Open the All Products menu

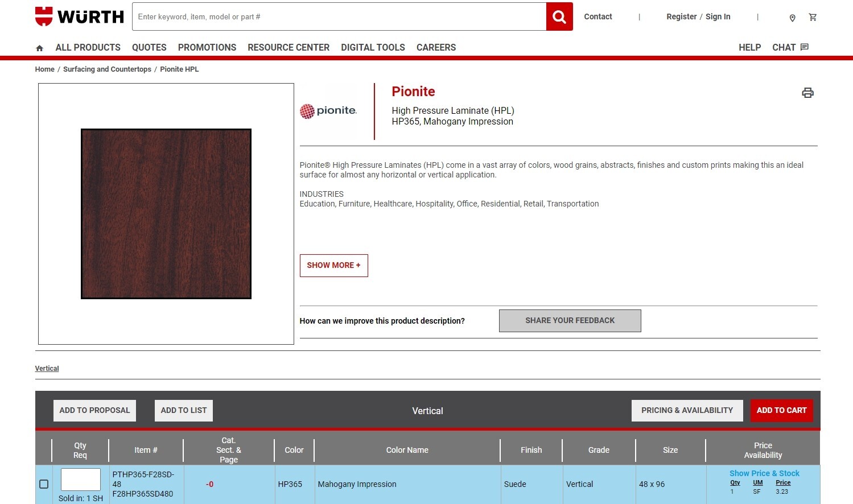(x=88, y=48)
